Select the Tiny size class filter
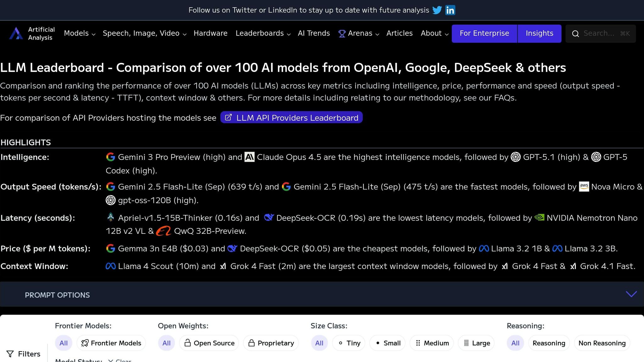 tap(349, 343)
